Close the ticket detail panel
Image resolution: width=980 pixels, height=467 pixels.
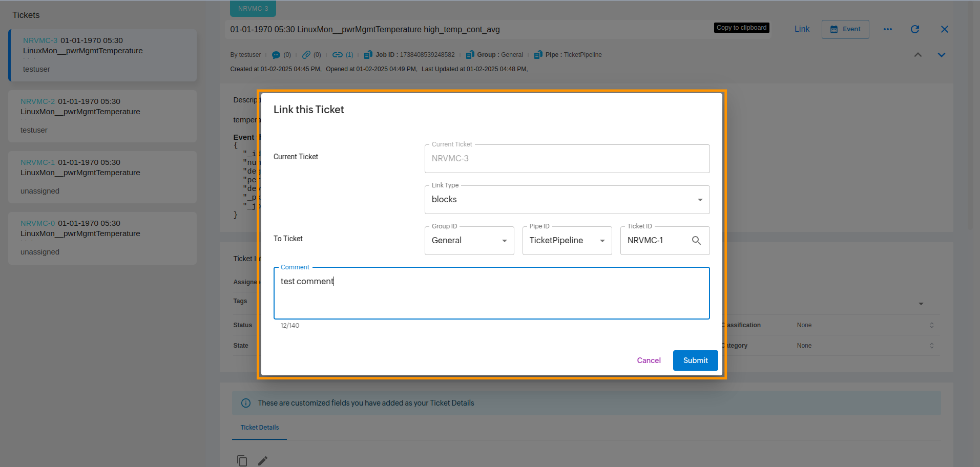click(x=945, y=29)
